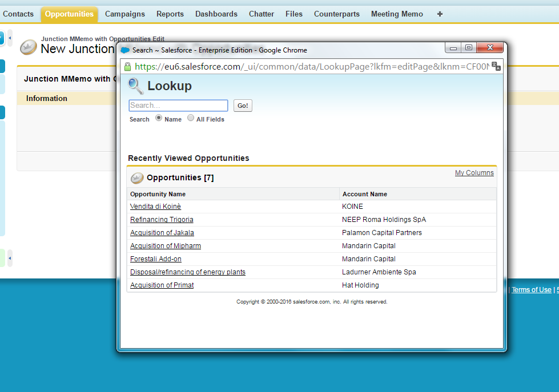This screenshot has height=392, width=559.
Task: Click the lower sidebar arrow handle
Action: (x=10, y=258)
